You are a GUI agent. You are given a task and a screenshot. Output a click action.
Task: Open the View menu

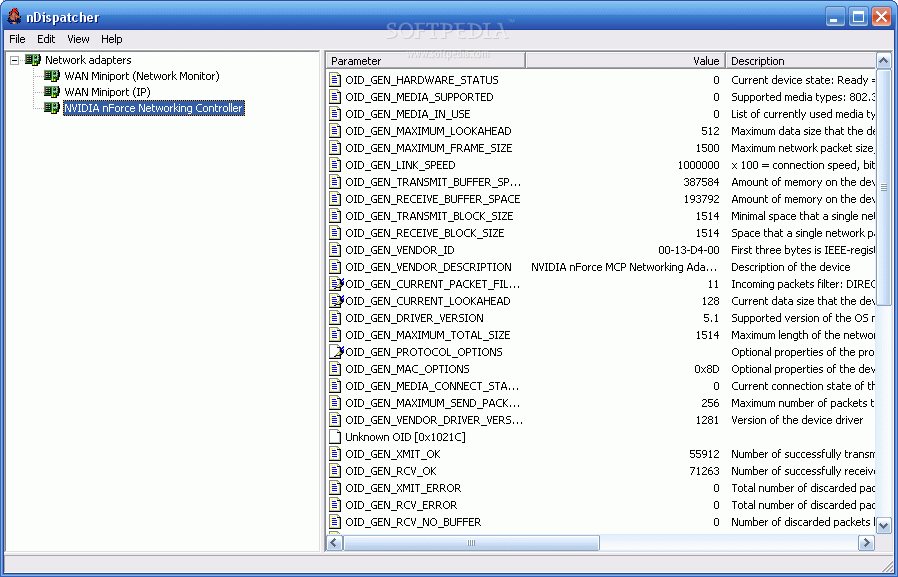click(78, 39)
